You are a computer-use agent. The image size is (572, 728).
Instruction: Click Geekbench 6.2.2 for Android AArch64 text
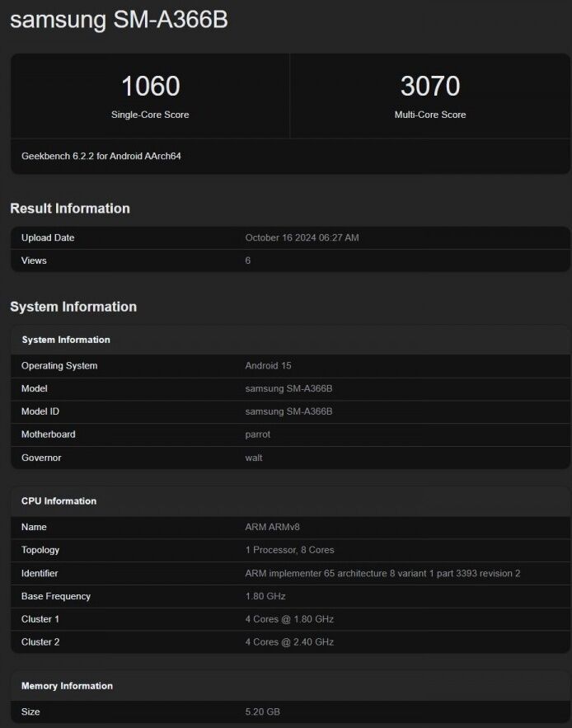click(x=101, y=156)
